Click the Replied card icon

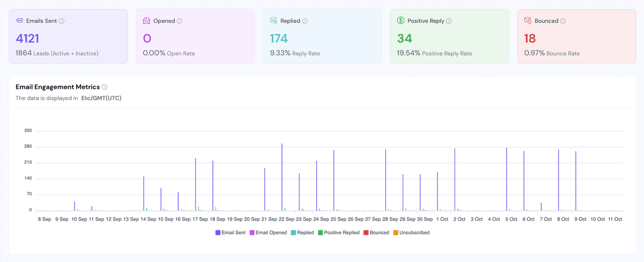coord(274,21)
